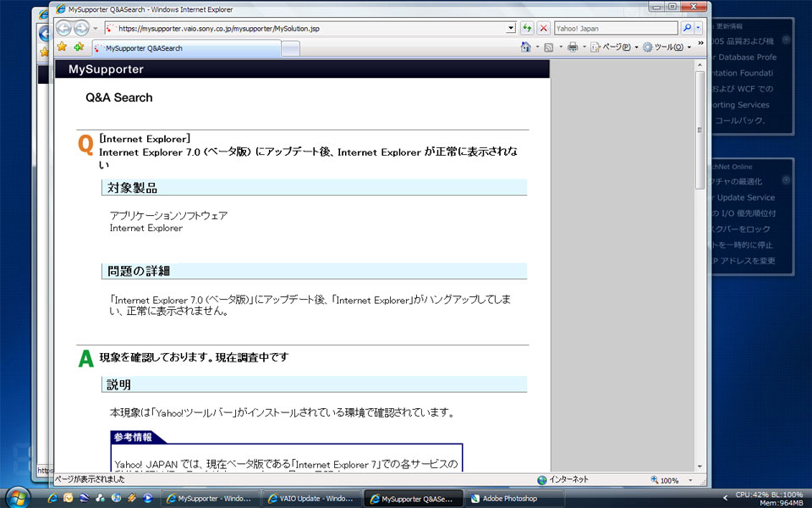Image resolution: width=812 pixels, height=508 pixels.
Task: Click the 100% zoom level button
Action: [x=665, y=481]
